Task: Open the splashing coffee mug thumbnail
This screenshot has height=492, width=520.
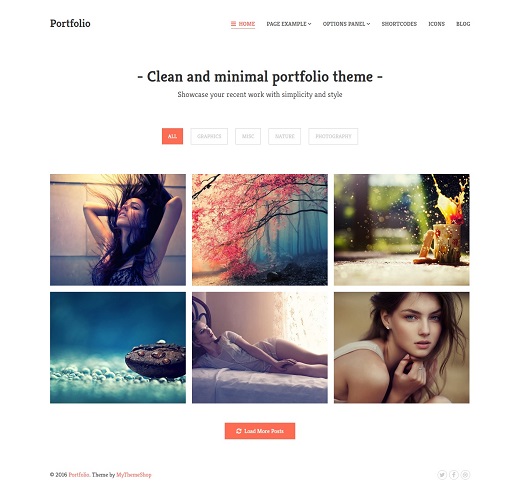Action: [x=402, y=230]
